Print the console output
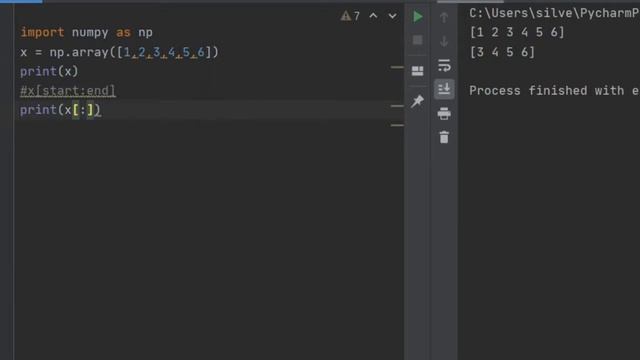This screenshot has width=640, height=360. pos(444,113)
